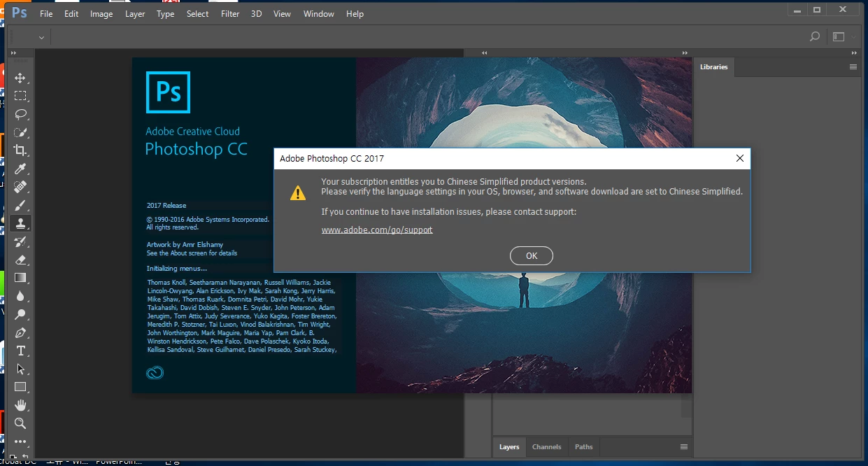The width and height of the screenshot is (868, 466).
Task: Click the Creative Cloud logo on splash
Action: pos(155,373)
